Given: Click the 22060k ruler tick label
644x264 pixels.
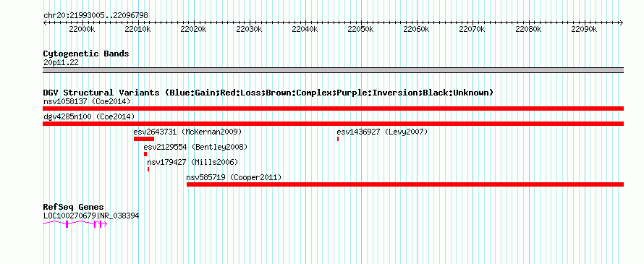Looking at the screenshot, I should pos(417,30).
